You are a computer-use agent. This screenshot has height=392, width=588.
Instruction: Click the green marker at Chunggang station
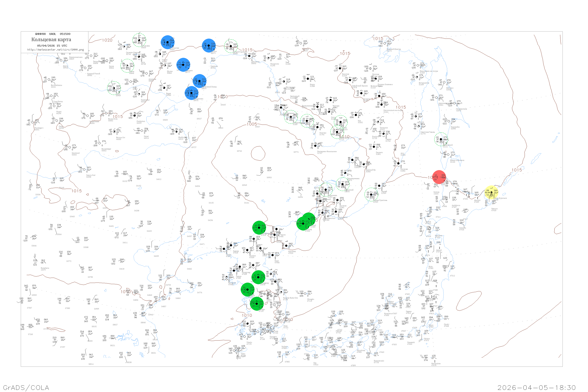pyautogui.click(x=259, y=228)
